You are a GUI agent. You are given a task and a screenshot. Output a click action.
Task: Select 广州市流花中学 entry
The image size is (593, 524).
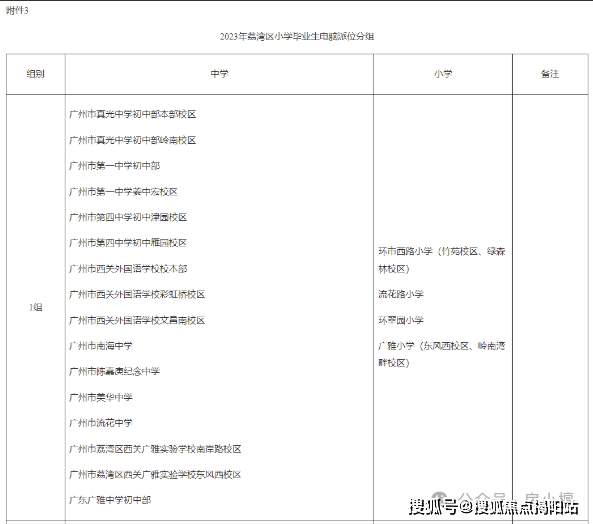(101, 423)
